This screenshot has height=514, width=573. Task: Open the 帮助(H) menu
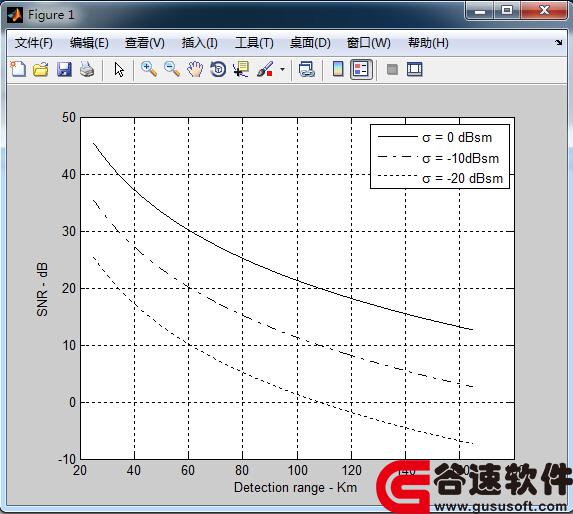click(x=428, y=43)
